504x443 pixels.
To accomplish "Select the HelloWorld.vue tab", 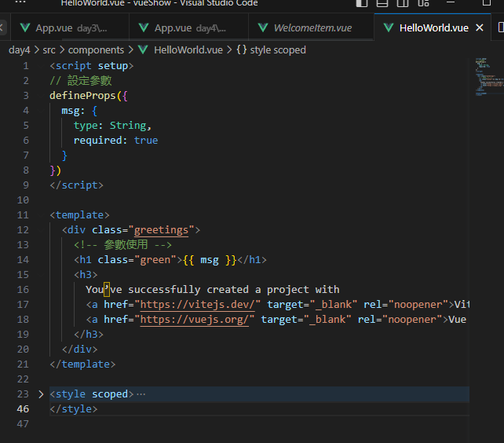I will click(433, 27).
